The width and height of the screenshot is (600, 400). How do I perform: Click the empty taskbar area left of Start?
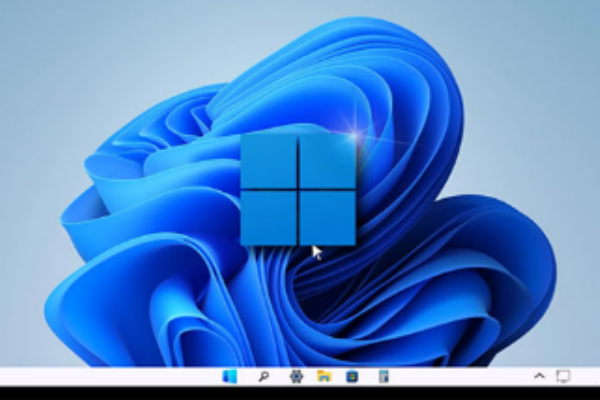pos(100,377)
